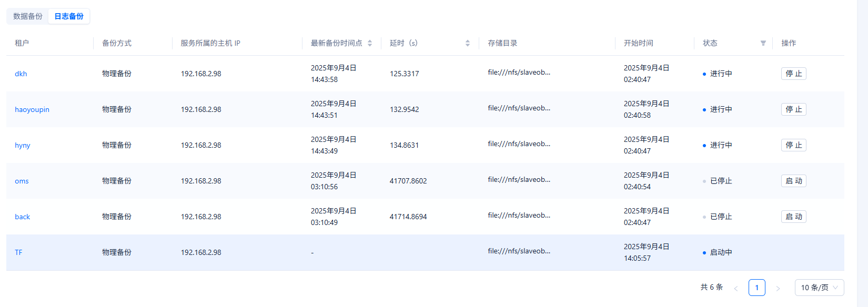This screenshot has height=307, width=868.
Task: Go to next page arrow
Action: click(x=778, y=288)
